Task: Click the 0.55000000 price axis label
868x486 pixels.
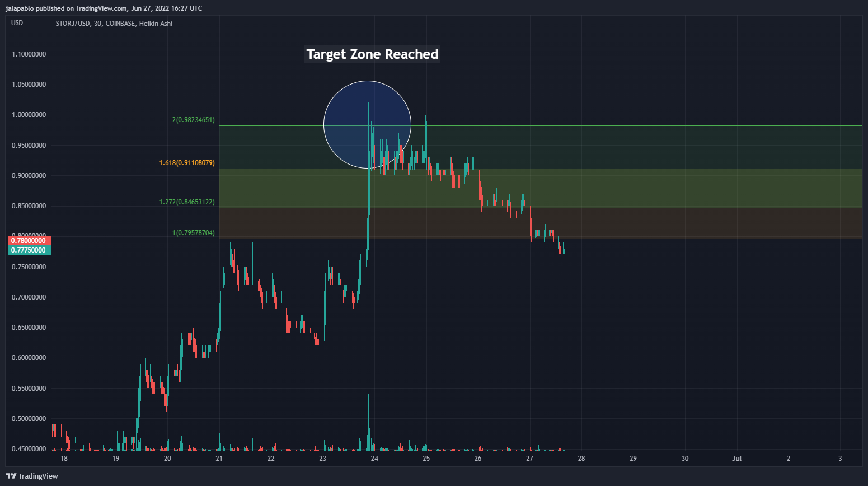Action: 29,389
